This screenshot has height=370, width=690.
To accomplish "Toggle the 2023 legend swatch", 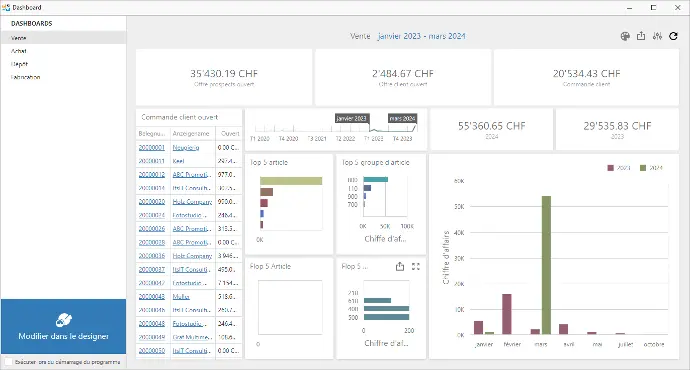I will coord(610,168).
